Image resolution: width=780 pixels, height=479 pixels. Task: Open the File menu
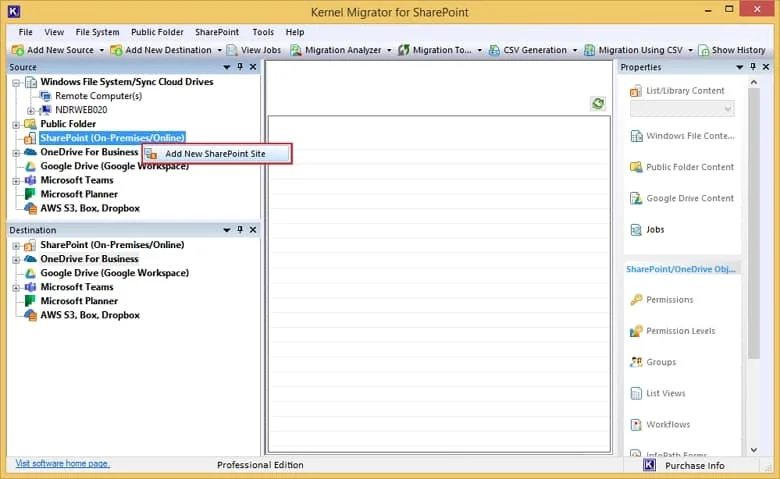[x=25, y=32]
